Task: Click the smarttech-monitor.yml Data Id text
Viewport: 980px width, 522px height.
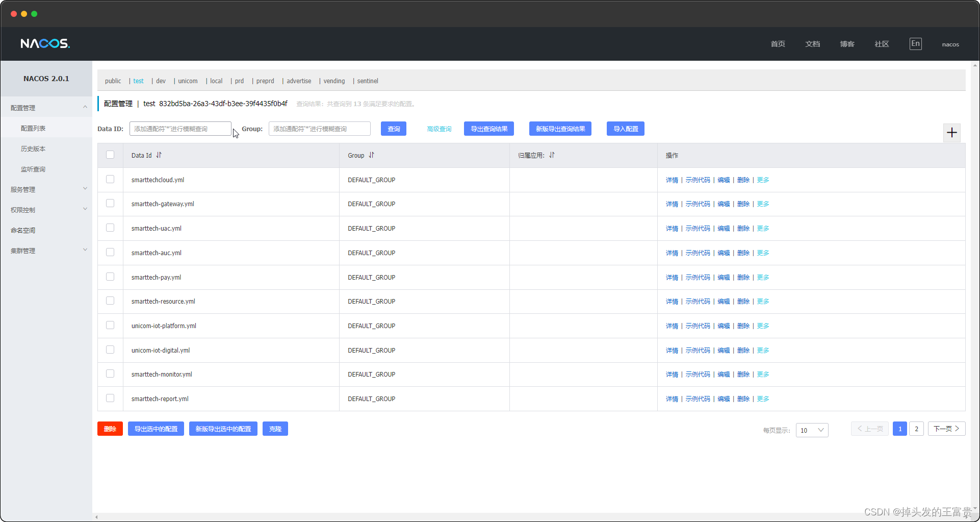Action: [x=162, y=375]
